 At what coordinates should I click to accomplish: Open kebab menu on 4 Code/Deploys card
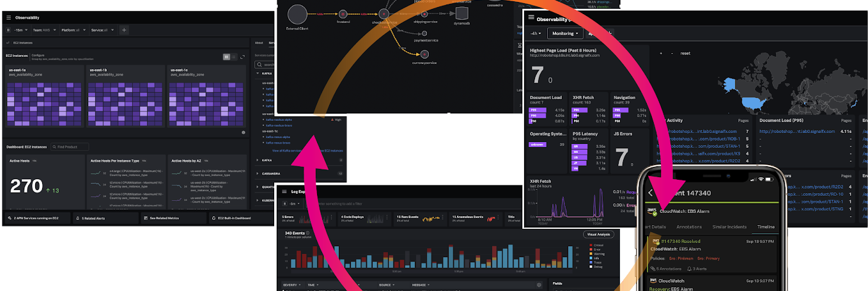388,218
